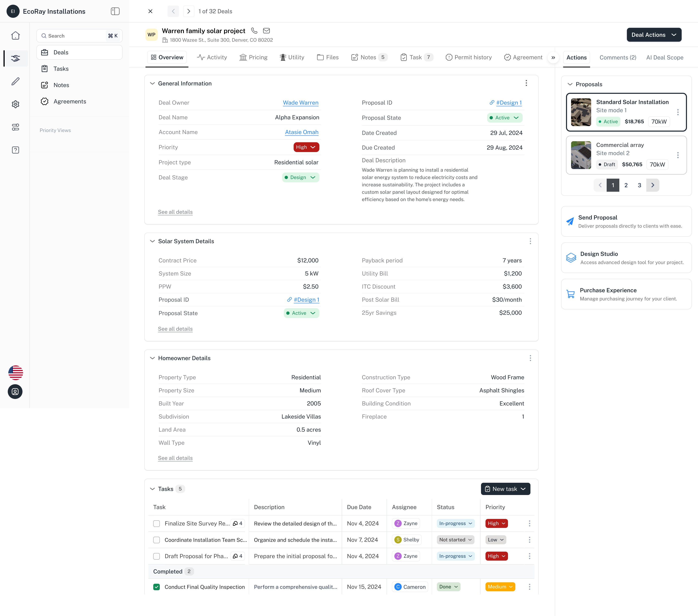Open Notes in the sidebar menu
698x616 pixels.
(x=79, y=85)
